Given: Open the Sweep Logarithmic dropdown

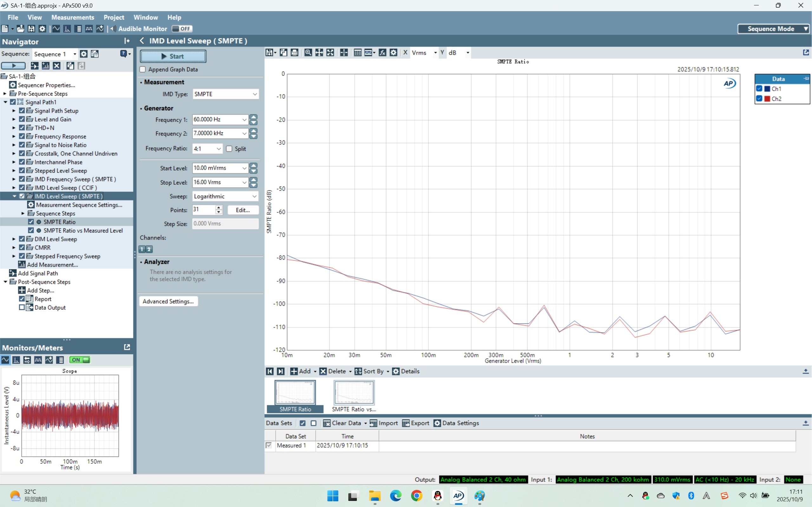Looking at the screenshot, I should click(226, 196).
